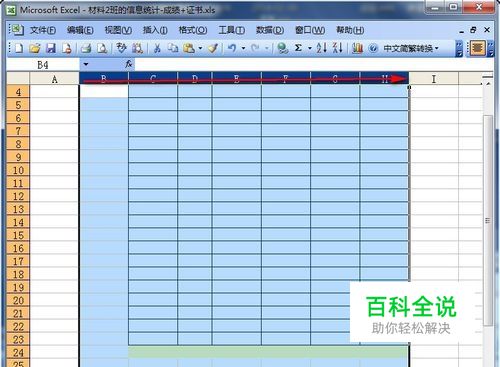Redo the last undone action
The width and height of the screenshot is (500, 367).
pyautogui.click(x=255, y=48)
